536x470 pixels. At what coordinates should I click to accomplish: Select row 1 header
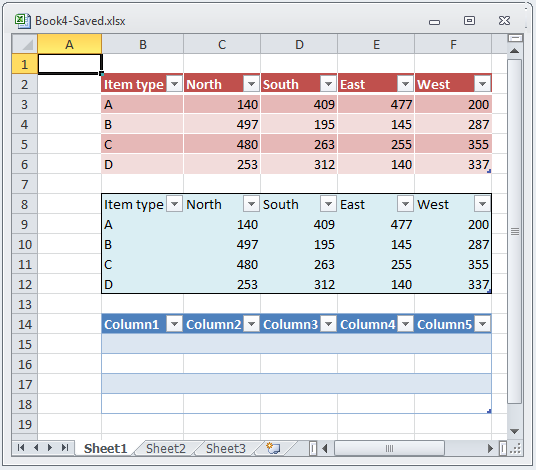(25, 64)
